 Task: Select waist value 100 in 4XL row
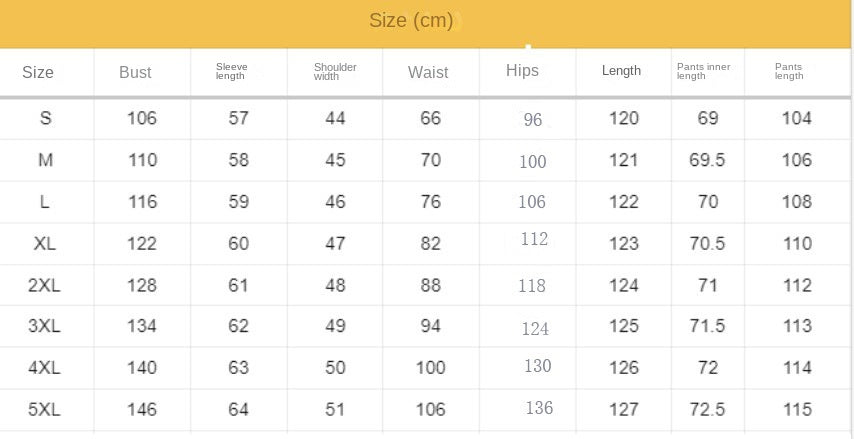tap(430, 367)
